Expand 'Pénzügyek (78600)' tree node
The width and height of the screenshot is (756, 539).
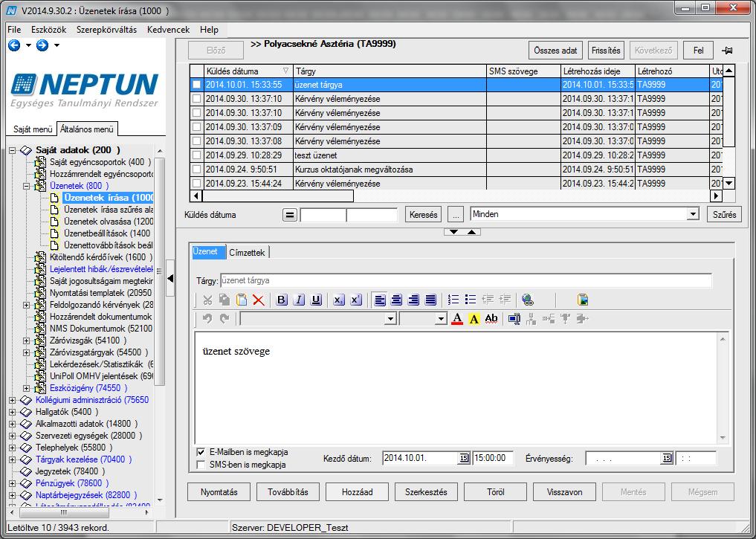13,483
